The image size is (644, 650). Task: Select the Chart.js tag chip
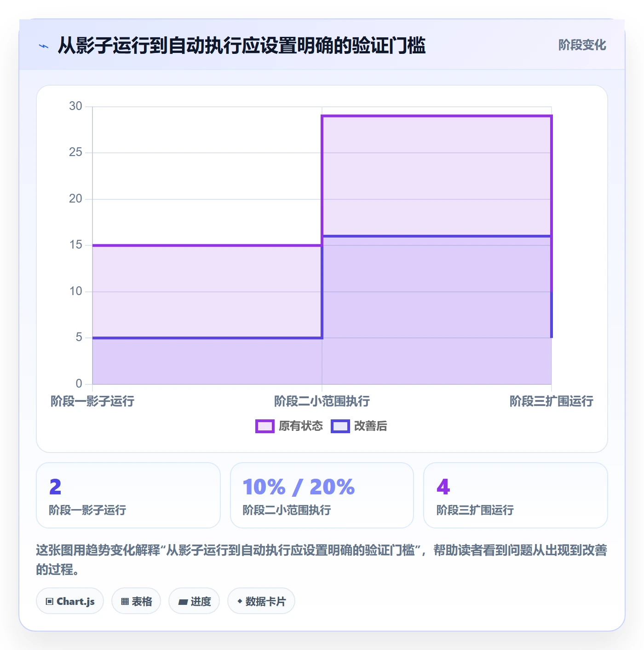pyautogui.click(x=70, y=601)
